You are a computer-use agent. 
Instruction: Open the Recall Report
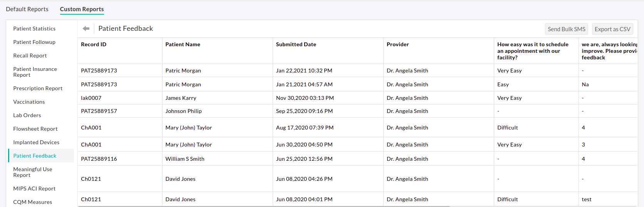coord(30,56)
